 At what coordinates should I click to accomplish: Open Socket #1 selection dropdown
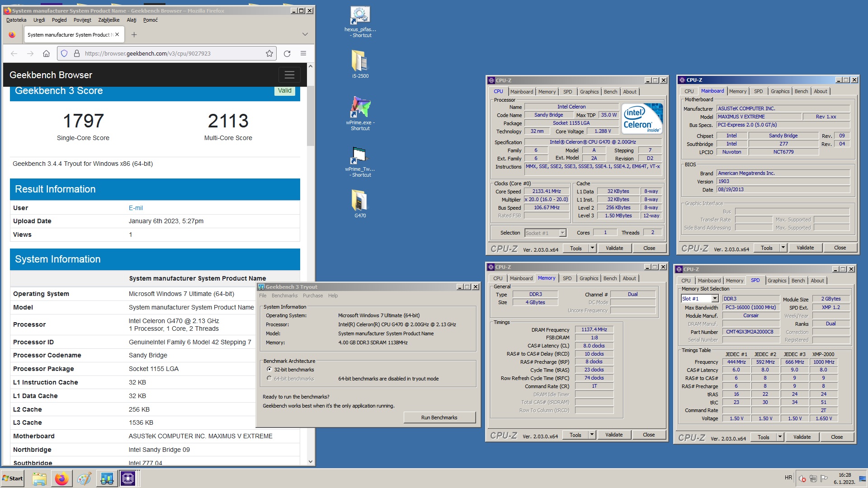coord(562,233)
